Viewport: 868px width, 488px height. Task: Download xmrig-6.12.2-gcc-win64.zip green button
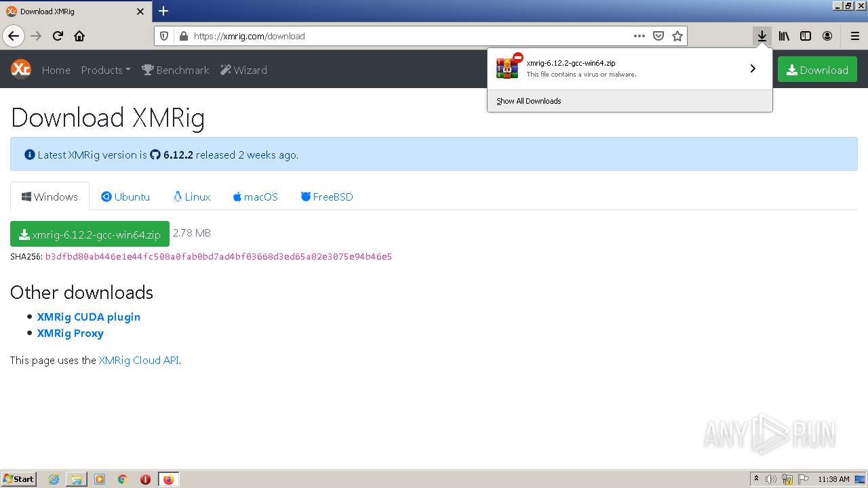(90, 234)
